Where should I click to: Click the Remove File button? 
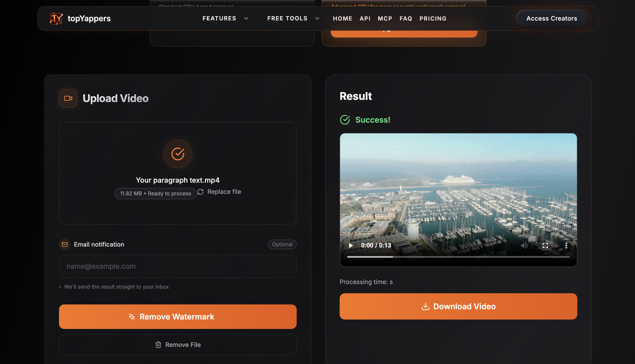(x=178, y=345)
